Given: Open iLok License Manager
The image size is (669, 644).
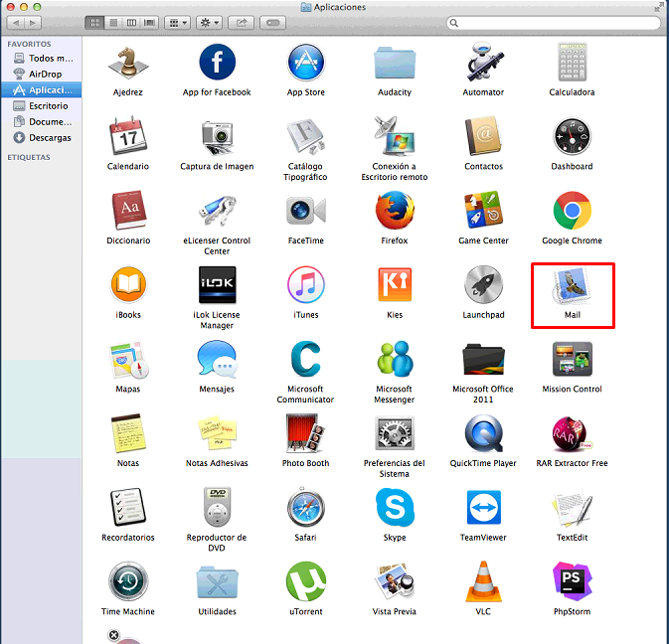Looking at the screenshot, I should pyautogui.click(x=217, y=285).
